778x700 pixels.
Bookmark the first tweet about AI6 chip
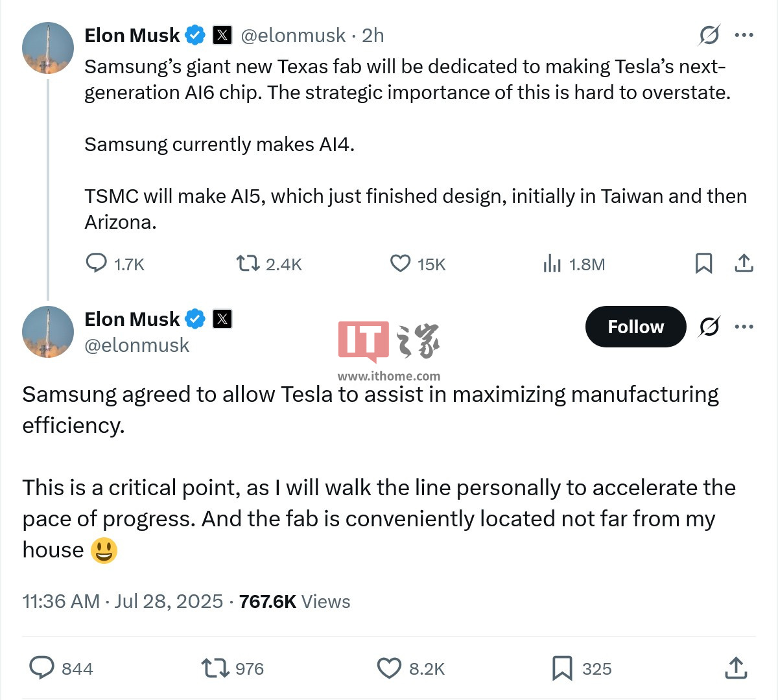point(703,263)
